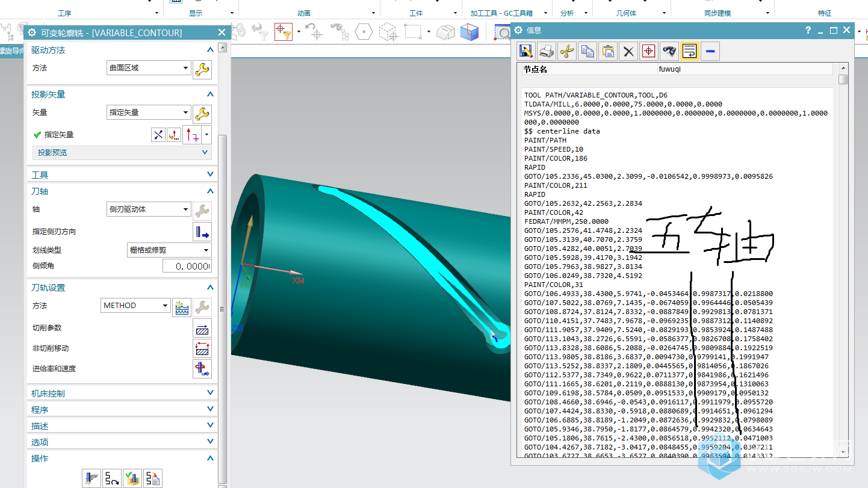868x488 pixels.
Task: Print the information window contents
Action: point(547,52)
